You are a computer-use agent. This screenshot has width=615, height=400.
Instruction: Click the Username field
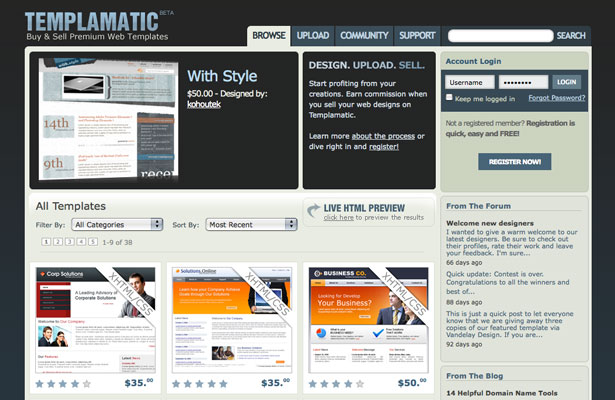tap(469, 82)
